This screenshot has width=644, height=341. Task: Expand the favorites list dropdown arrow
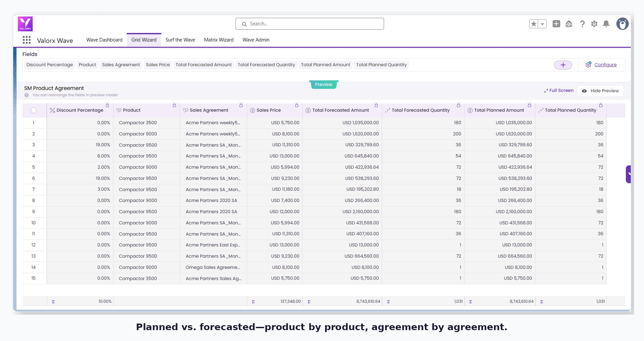coord(542,24)
